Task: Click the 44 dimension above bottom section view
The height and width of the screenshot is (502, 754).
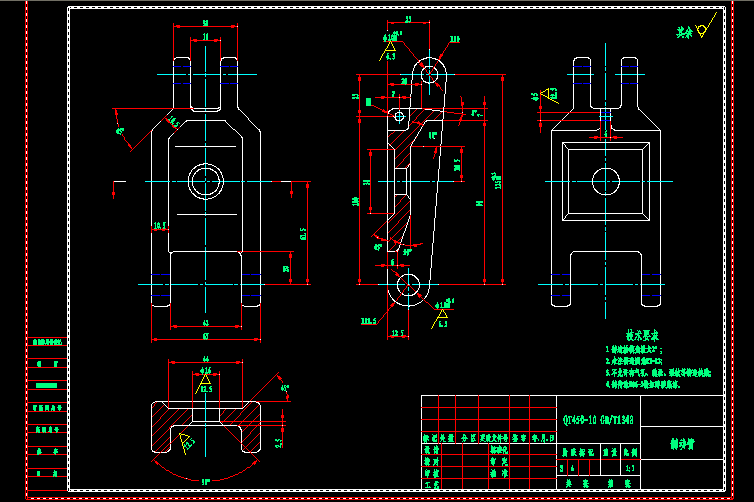Action: coord(205,358)
